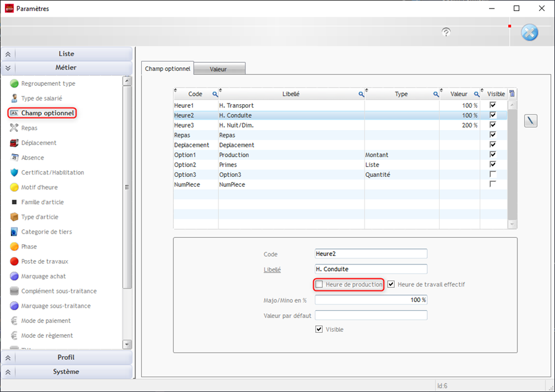Select the Champ optionnel tab
Viewport: 555px width, 392px height.
point(167,68)
